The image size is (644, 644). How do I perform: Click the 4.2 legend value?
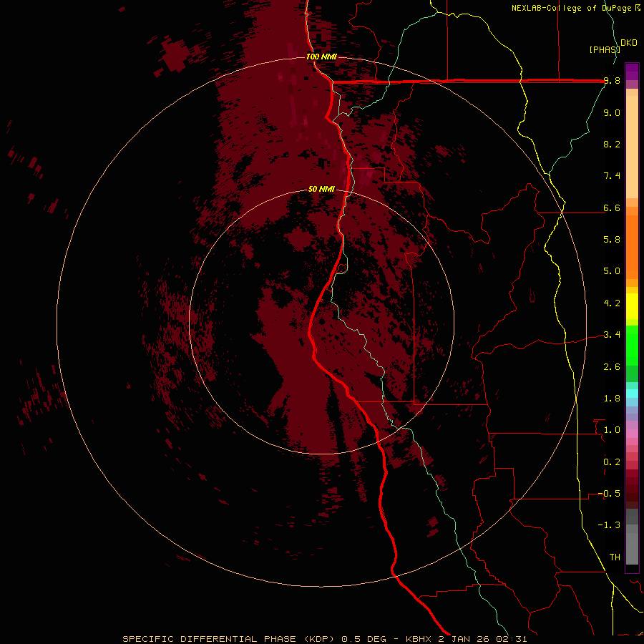612,303
